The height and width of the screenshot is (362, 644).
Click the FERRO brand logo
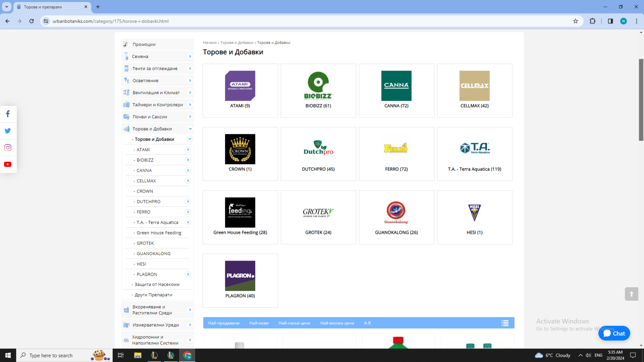396,148
